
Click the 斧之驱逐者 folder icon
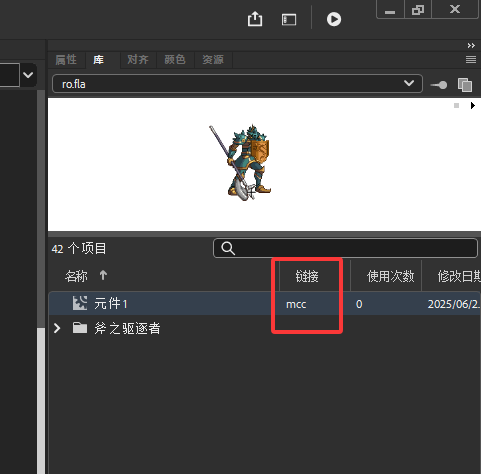pos(80,328)
